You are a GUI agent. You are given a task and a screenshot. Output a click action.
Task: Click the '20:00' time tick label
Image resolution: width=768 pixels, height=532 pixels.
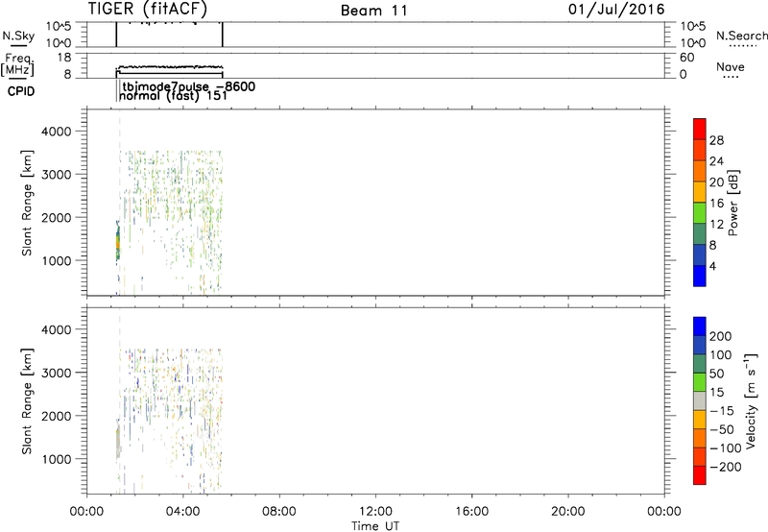[568, 512]
